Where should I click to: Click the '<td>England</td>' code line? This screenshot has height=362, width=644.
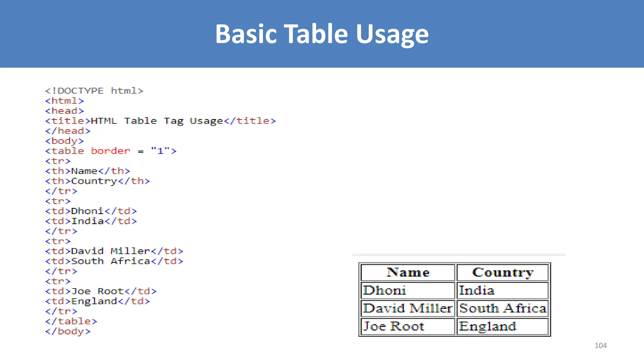click(x=97, y=301)
